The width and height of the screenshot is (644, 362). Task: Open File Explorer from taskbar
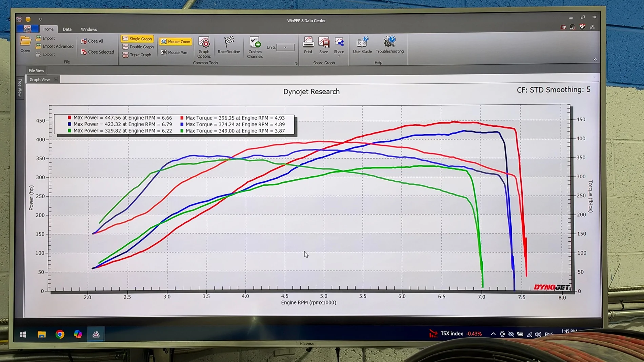click(x=42, y=335)
